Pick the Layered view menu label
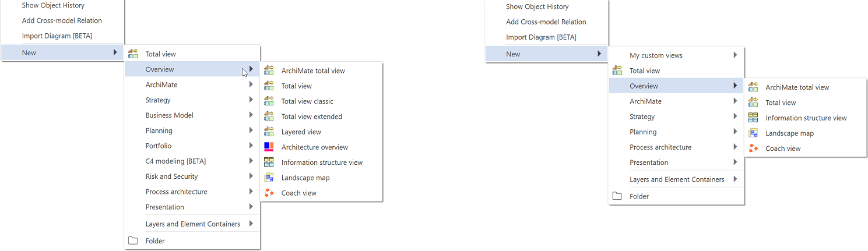This screenshot has width=868, height=251. click(x=301, y=132)
